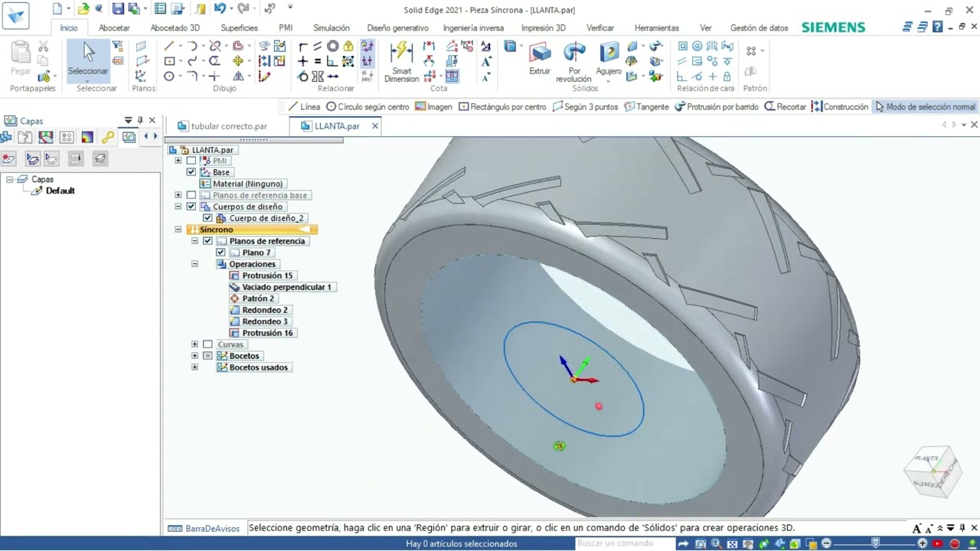
Task: Click the concentric relationship icon in Relacionar
Action: pyautogui.click(x=333, y=47)
